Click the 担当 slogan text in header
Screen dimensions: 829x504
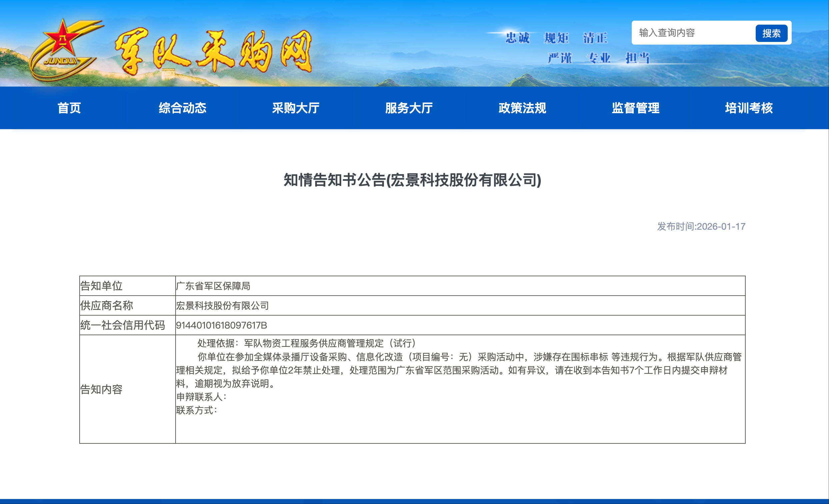click(x=637, y=58)
